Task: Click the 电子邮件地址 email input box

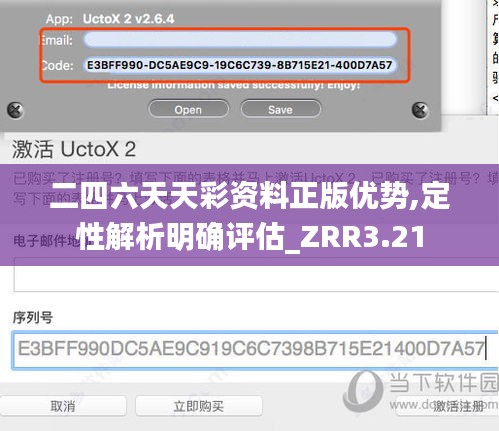Action: (256, 275)
